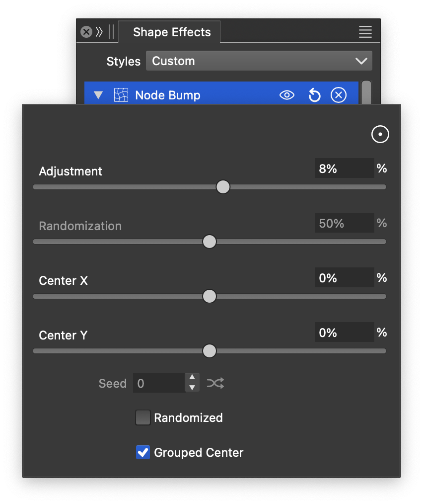This screenshot has height=504, width=423.
Task: Collapse panel with double chevron icon
Action: 99,32
